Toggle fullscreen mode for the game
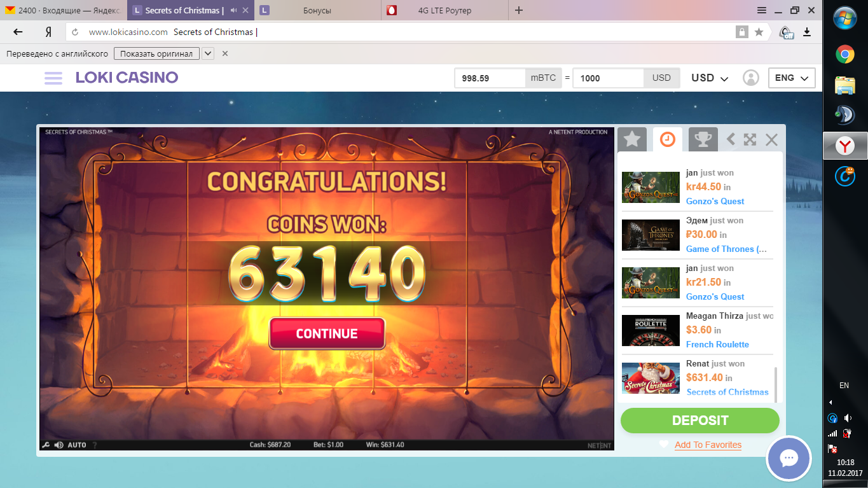Viewport: 868px width, 488px height. (750, 139)
